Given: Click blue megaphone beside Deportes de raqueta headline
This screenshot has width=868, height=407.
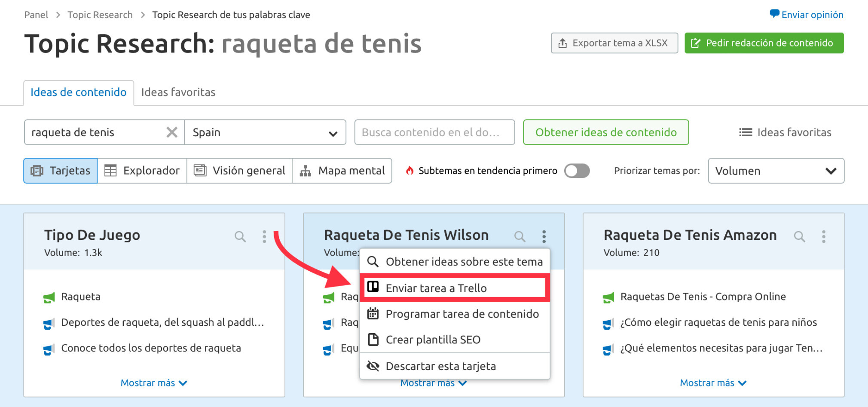Looking at the screenshot, I should point(49,324).
